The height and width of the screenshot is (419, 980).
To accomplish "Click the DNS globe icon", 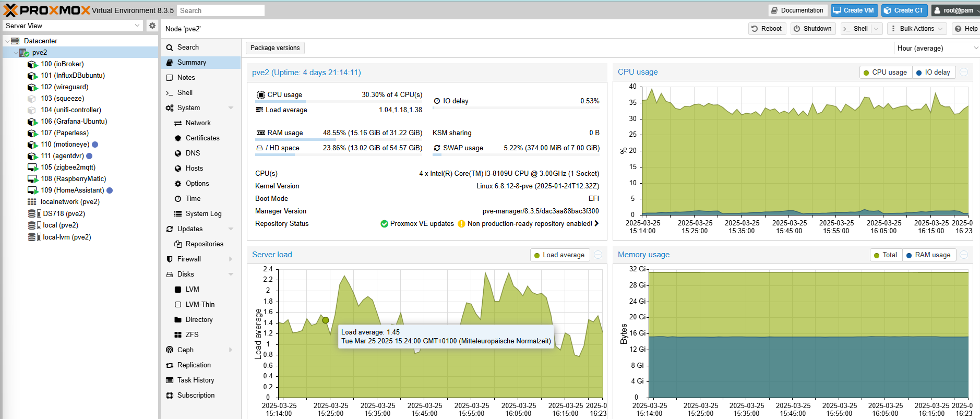I will click(178, 153).
